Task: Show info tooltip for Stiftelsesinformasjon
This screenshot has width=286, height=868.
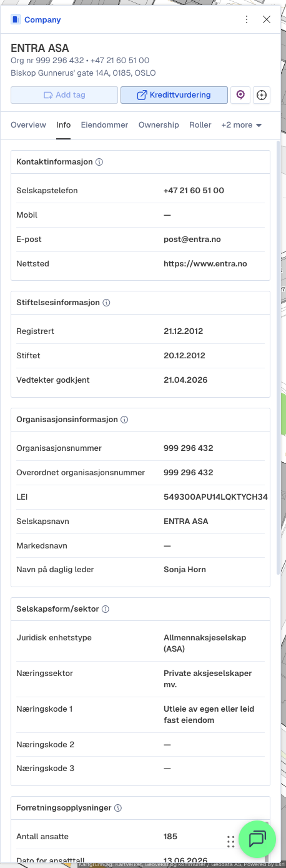Action: click(x=106, y=303)
